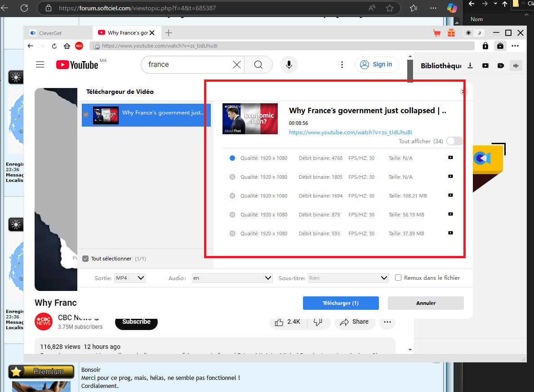This screenshot has width=534, height=392.
Task: Click the video icon on the 4768 row
Action: coord(450,158)
